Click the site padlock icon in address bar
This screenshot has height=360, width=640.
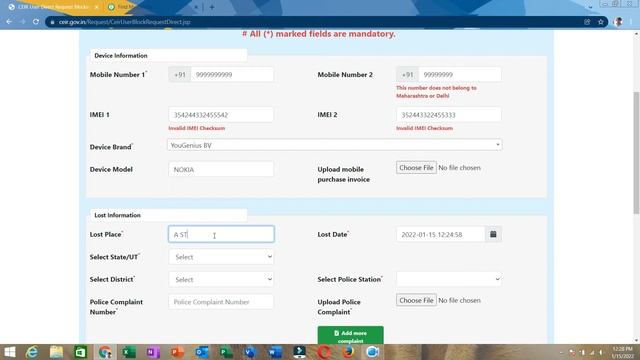pos(52,22)
